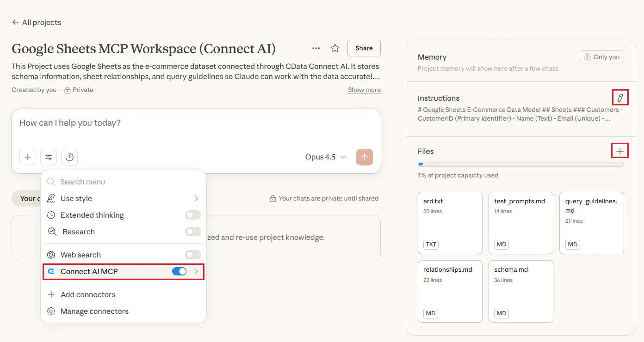Open the schema.md file card

coord(520,291)
